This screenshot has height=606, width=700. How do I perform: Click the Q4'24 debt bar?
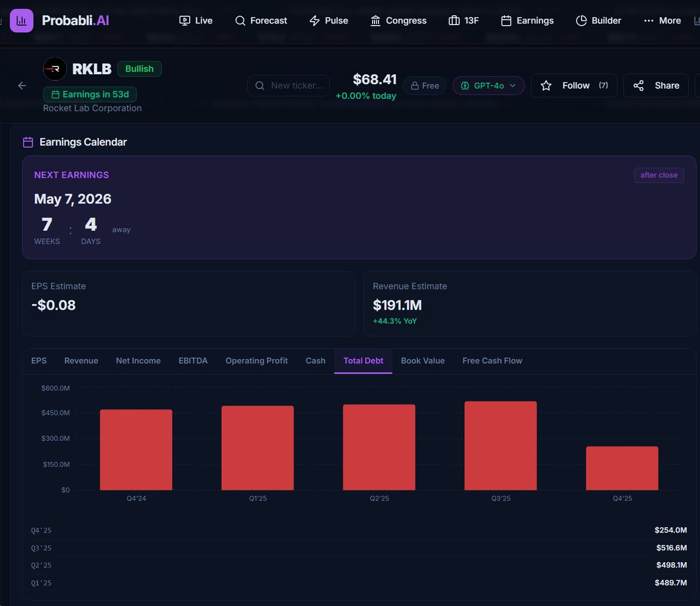tap(136, 450)
